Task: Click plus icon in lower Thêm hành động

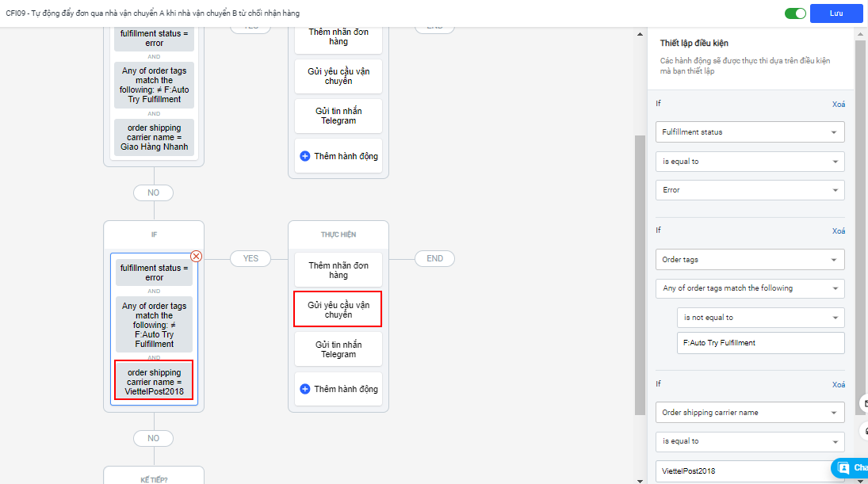Action: [305, 389]
